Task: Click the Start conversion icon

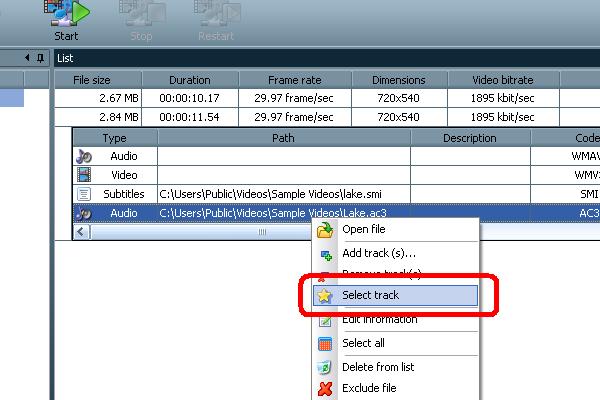Action: pyautogui.click(x=66, y=14)
